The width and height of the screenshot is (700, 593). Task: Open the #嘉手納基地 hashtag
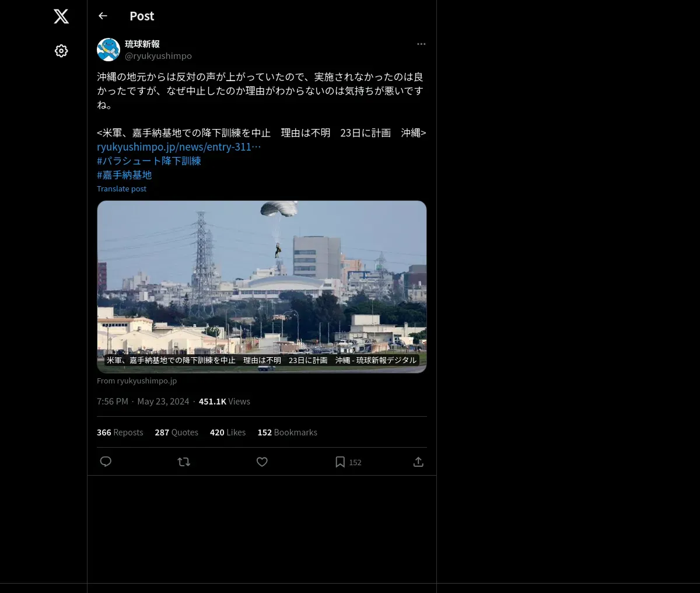pos(124,175)
